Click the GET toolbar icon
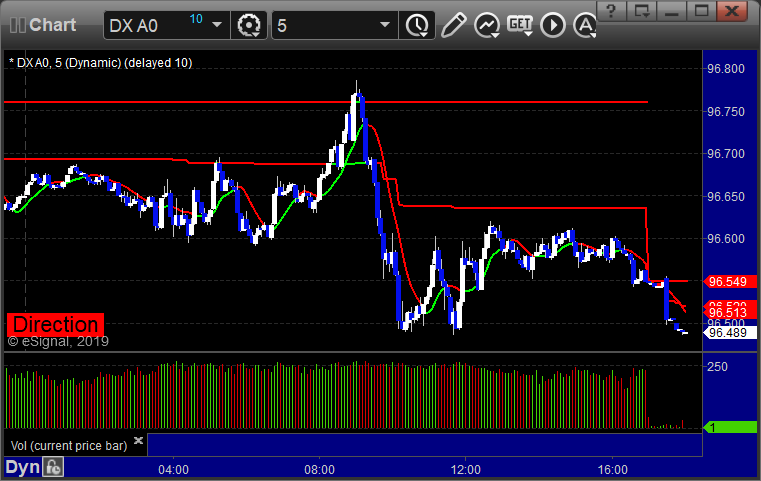761x481 pixels. 520,25
